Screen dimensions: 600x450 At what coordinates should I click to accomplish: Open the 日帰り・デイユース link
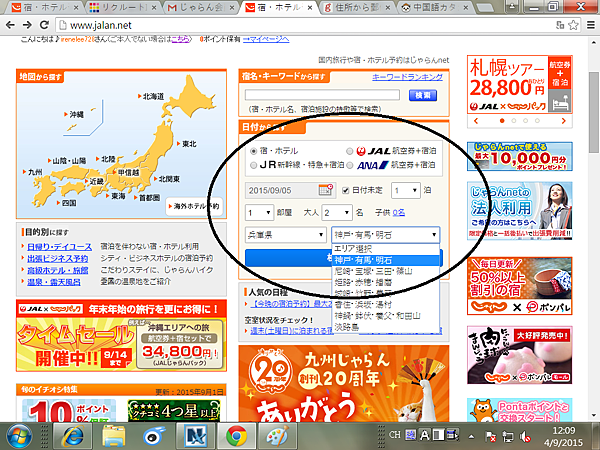[x=59, y=247]
